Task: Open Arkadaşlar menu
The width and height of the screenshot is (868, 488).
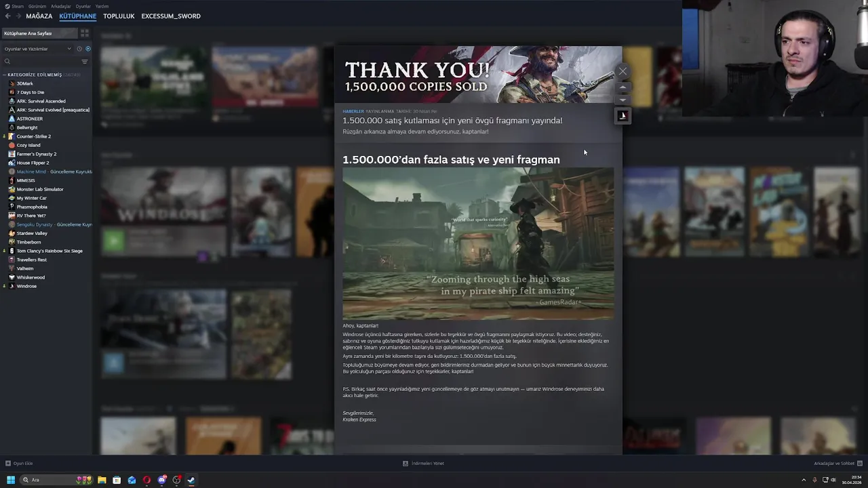Action: 60,6
